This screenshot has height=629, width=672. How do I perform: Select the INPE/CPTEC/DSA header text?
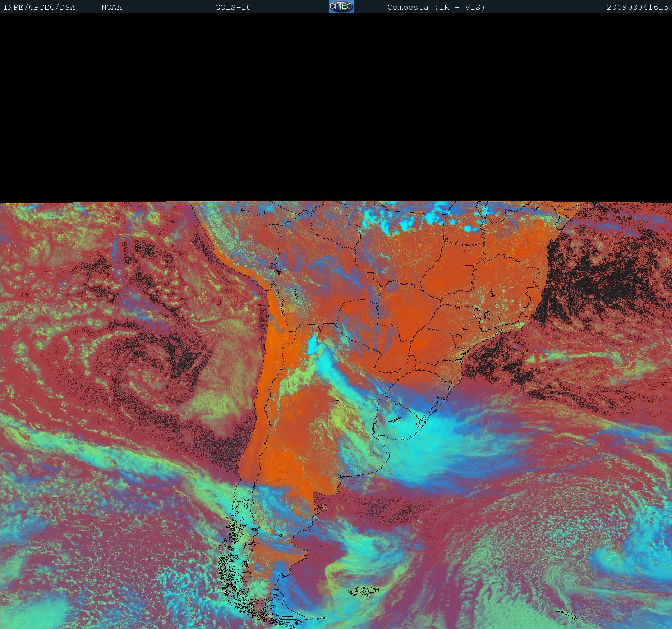tap(39, 8)
